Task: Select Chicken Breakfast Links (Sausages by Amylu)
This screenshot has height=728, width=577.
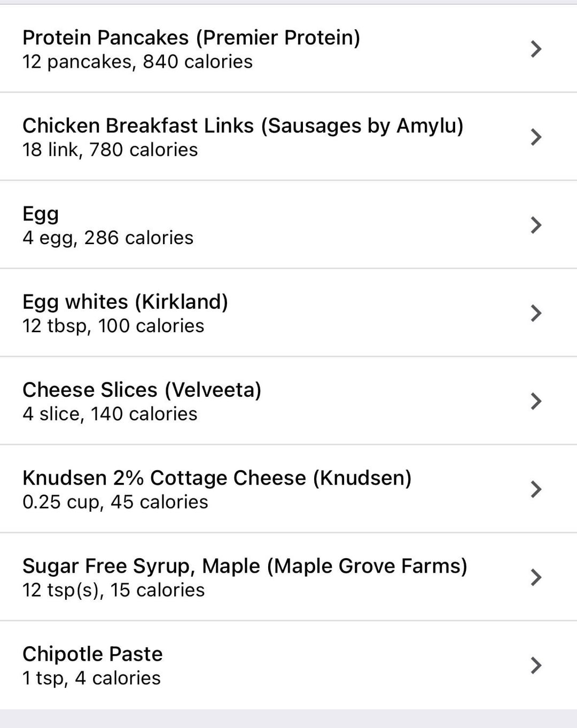Action: tap(243, 126)
